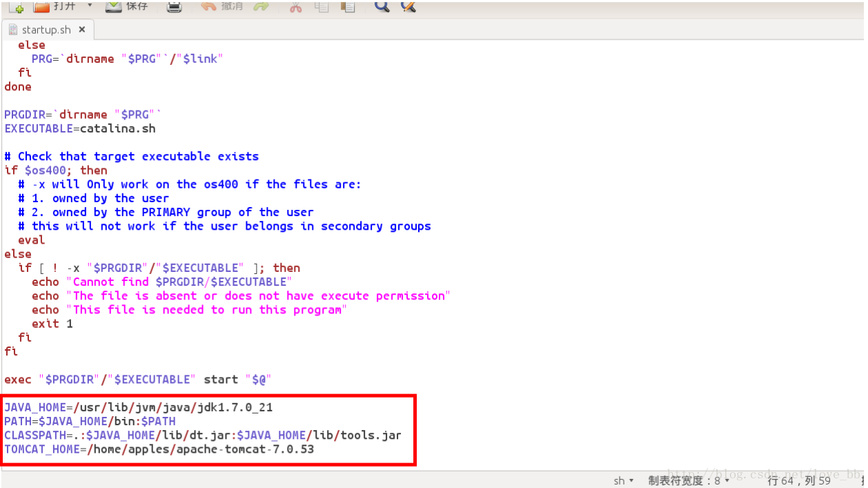Viewport: 868px width, 488px height.
Task: Click the comment '# Check that target executable exists'
Action: [x=131, y=156]
